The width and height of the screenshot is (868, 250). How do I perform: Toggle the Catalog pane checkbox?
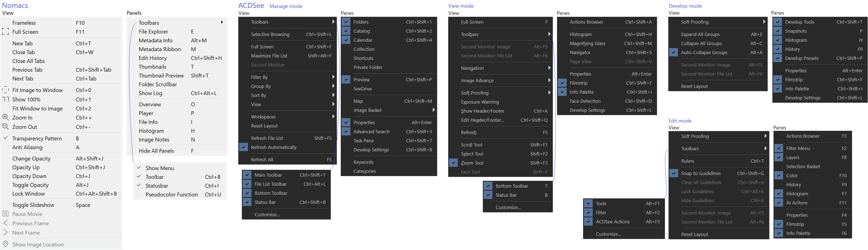click(346, 31)
